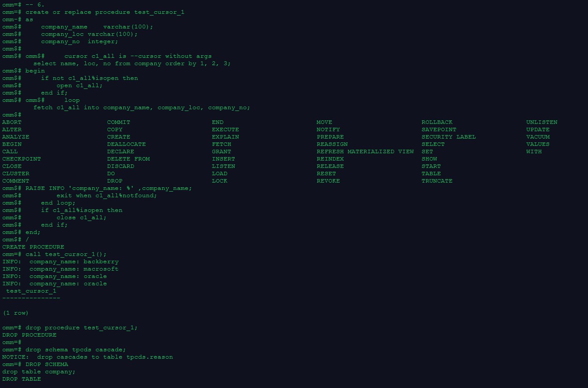Click the 'exit when c1_all%notfound;' line
Viewport: 588px width, 388px height.
107,196
